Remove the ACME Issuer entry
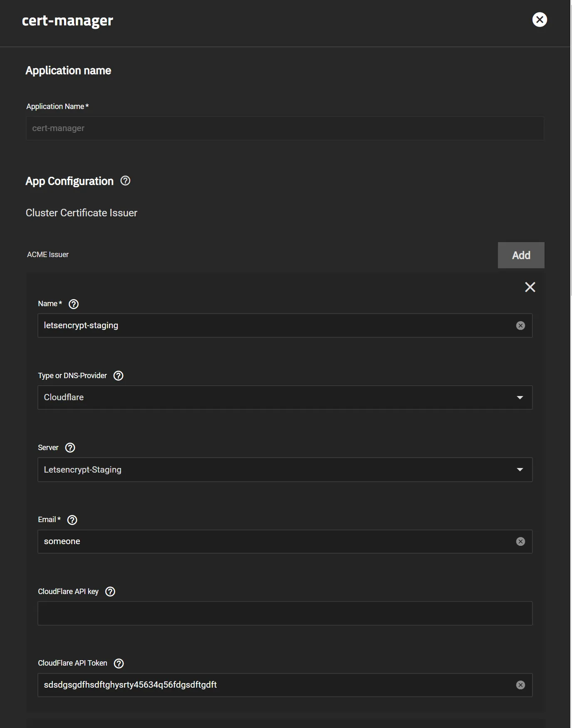Image resolution: width=572 pixels, height=728 pixels. [x=530, y=287]
